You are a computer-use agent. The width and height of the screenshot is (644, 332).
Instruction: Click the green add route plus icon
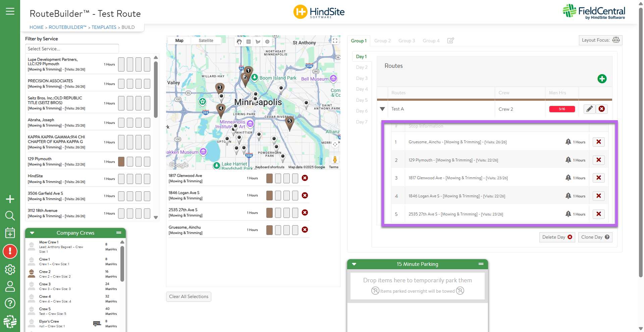click(x=602, y=79)
